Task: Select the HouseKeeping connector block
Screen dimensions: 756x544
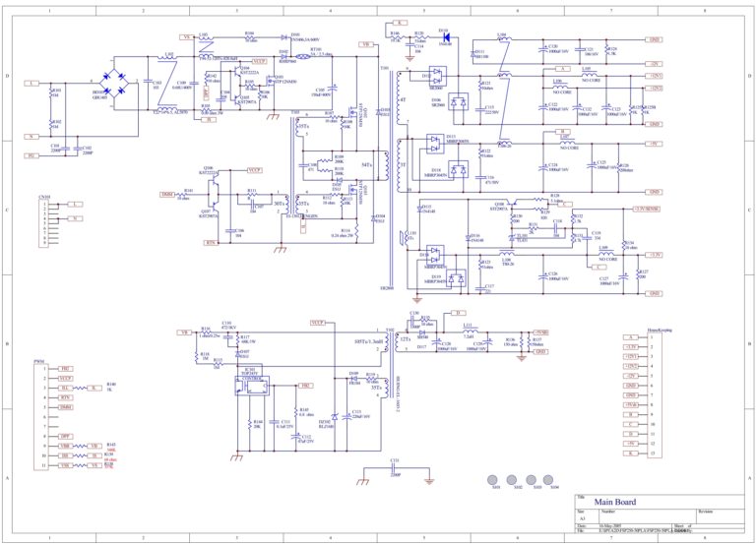Action: click(x=655, y=395)
